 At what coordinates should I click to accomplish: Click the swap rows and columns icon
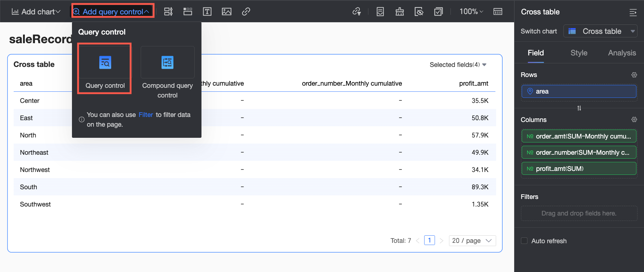tap(579, 108)
